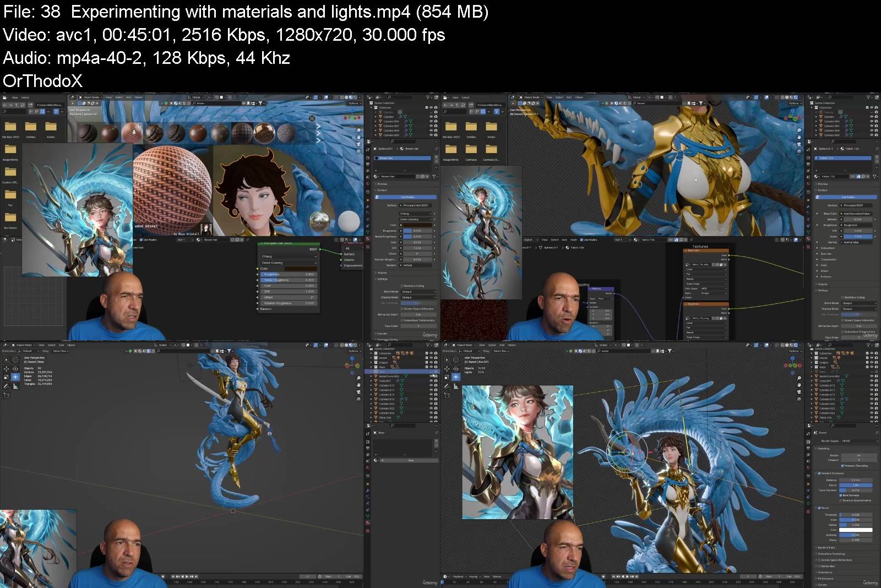
Task: Select the Move tool in EEVEE settings frame
Action: point(447,368)
